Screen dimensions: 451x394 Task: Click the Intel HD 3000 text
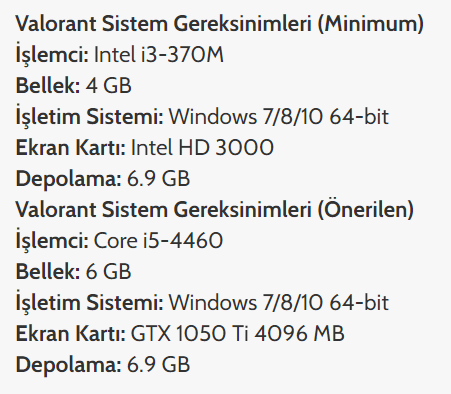202,148
